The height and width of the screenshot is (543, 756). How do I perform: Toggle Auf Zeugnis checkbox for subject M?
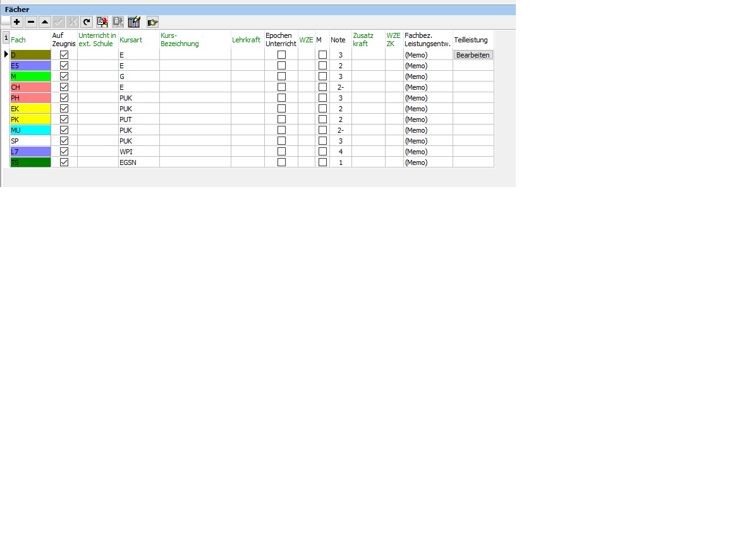click(64, 76)
